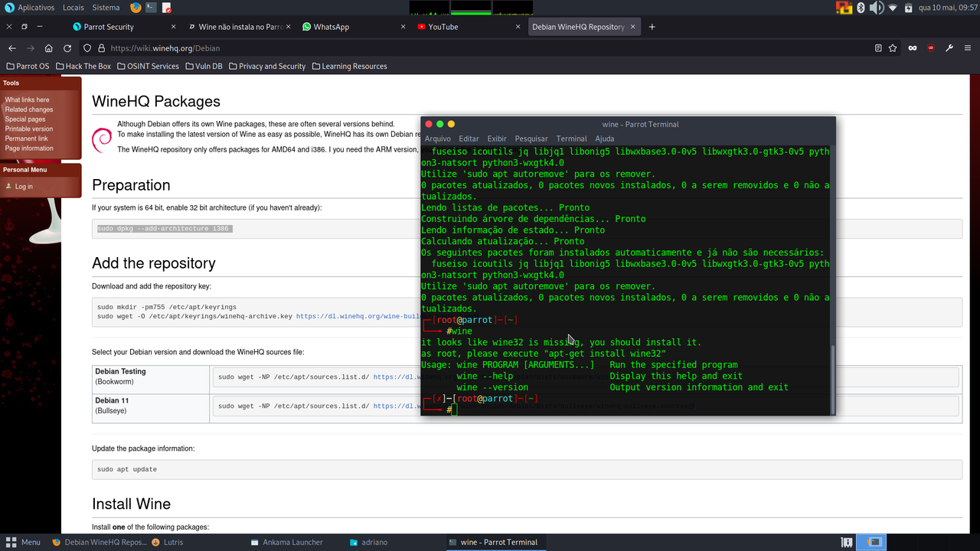Viewport: 980px width, 551px height.
Task: Go back to the previous page in Firefox
Action: pyautogui.click(x=12, y=48)
